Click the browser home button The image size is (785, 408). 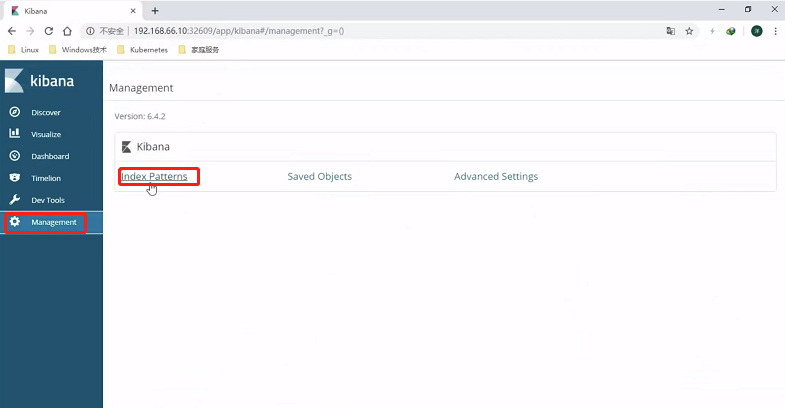(x=67, y=31)
